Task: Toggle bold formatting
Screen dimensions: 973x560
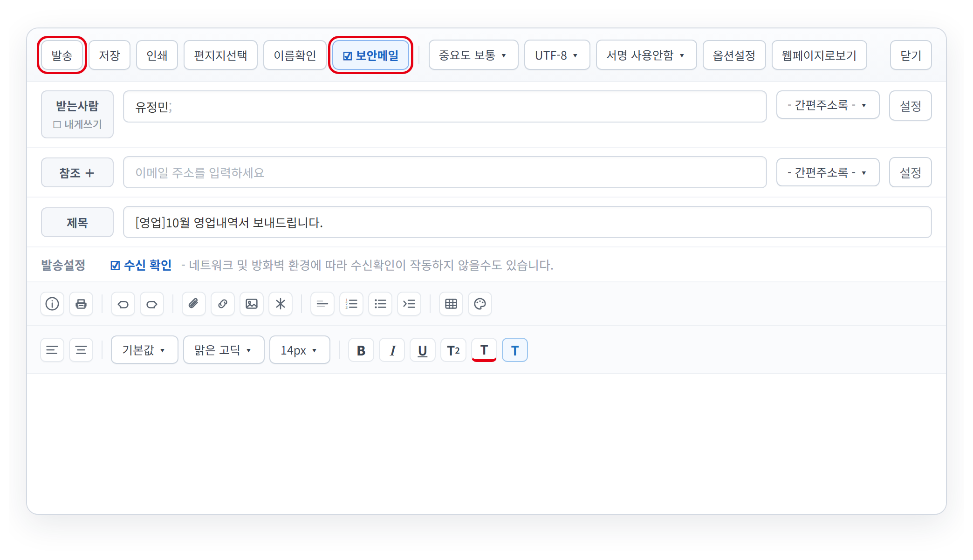Action: click(361, 350)
